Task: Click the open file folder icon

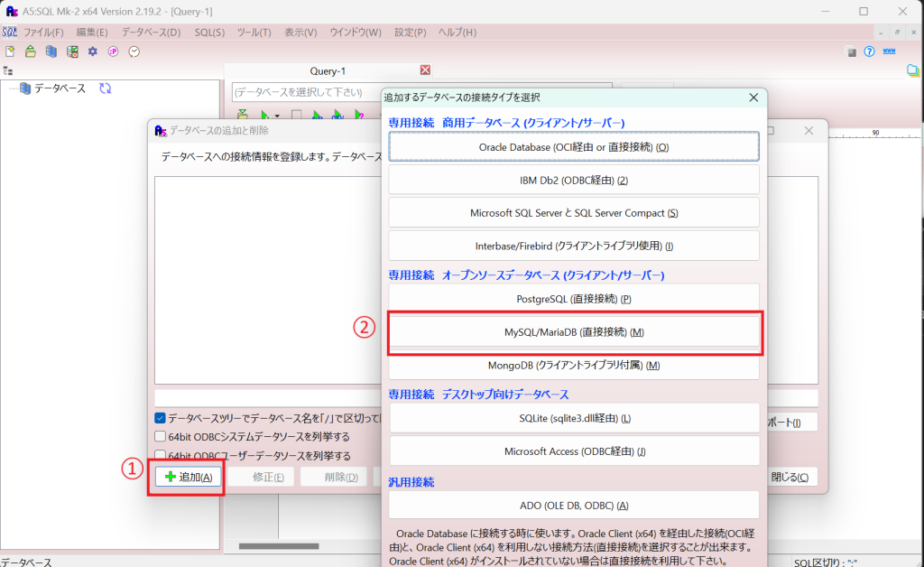Action: pyautogui.click(x=31, y=51)
